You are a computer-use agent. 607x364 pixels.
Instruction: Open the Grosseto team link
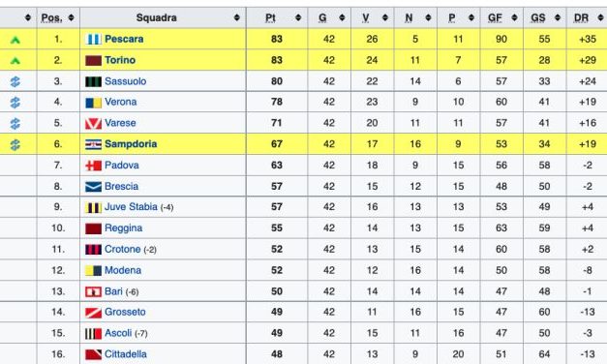pos(125,312)
